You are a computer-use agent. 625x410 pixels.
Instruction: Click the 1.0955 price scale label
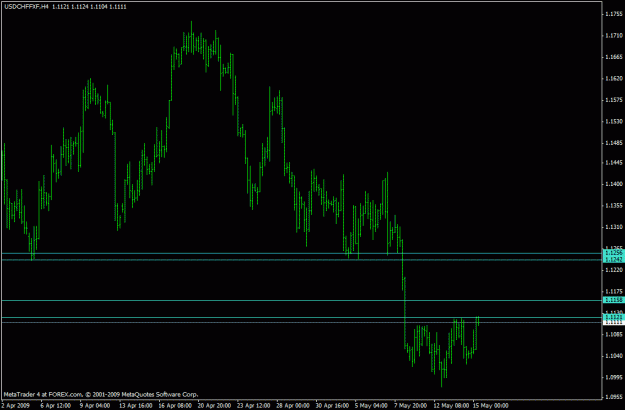coord(614,397)
